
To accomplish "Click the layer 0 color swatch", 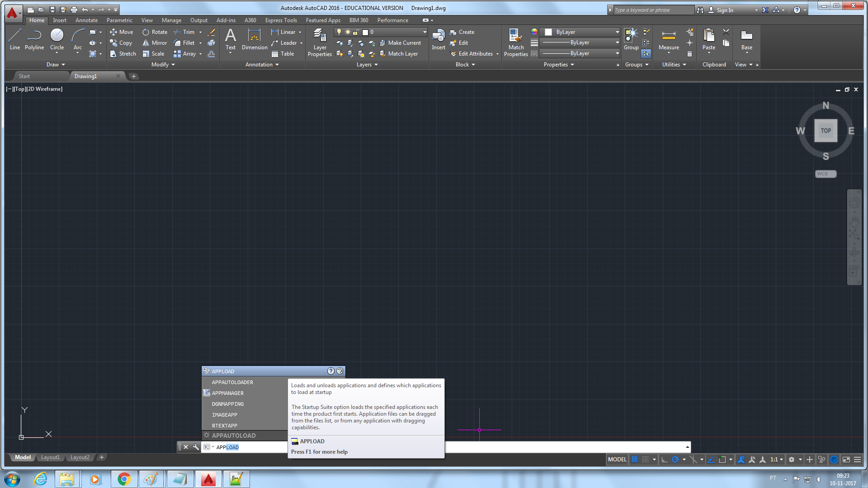I will click(x=365, y=32).
